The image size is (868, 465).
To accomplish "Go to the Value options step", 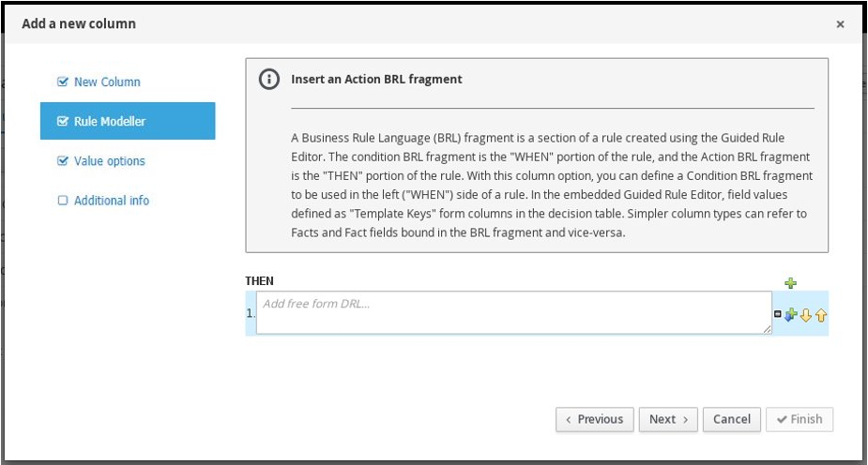I will pos(110,161).
